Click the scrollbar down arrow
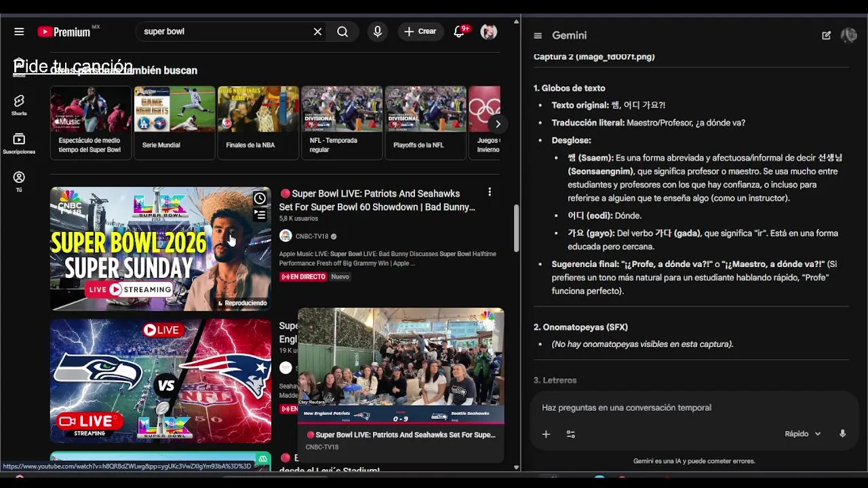This screenshot has height=488, width=868. click(x=516, y=467)
